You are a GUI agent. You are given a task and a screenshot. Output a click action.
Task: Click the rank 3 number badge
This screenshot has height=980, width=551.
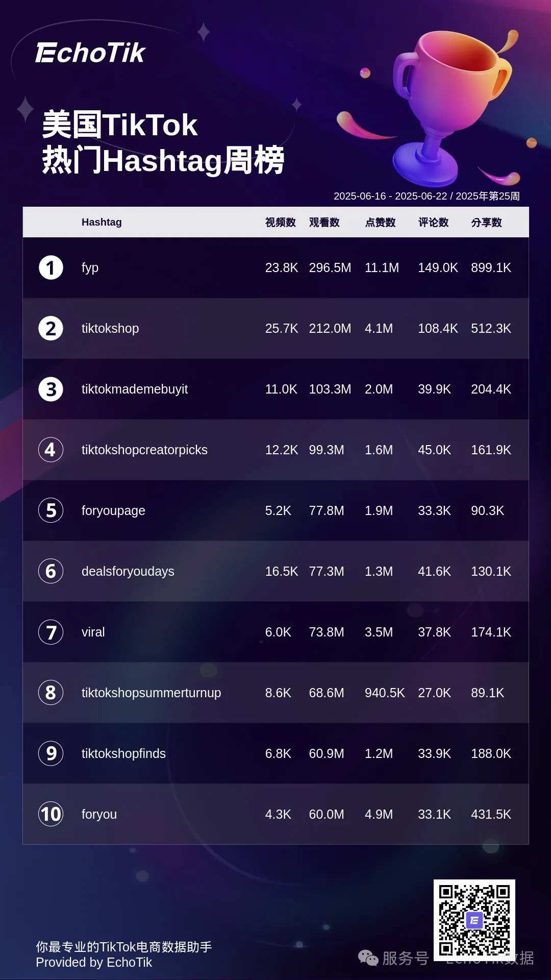pyautogui.click(x=51, y=389)
